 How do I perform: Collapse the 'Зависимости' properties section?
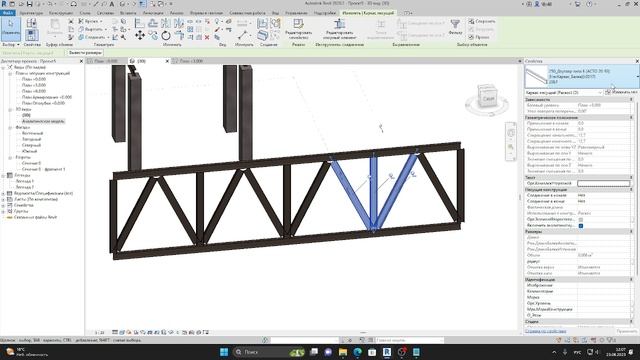pos(631,100)
